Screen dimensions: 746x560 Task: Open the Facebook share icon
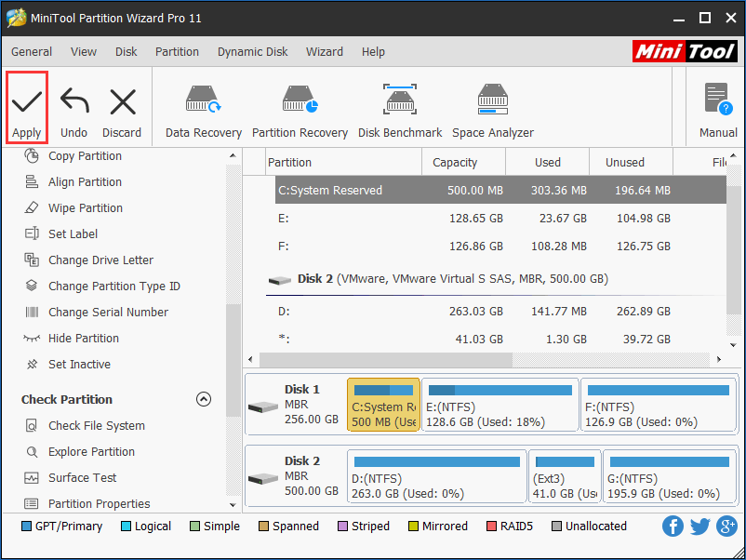pos(673,527)
